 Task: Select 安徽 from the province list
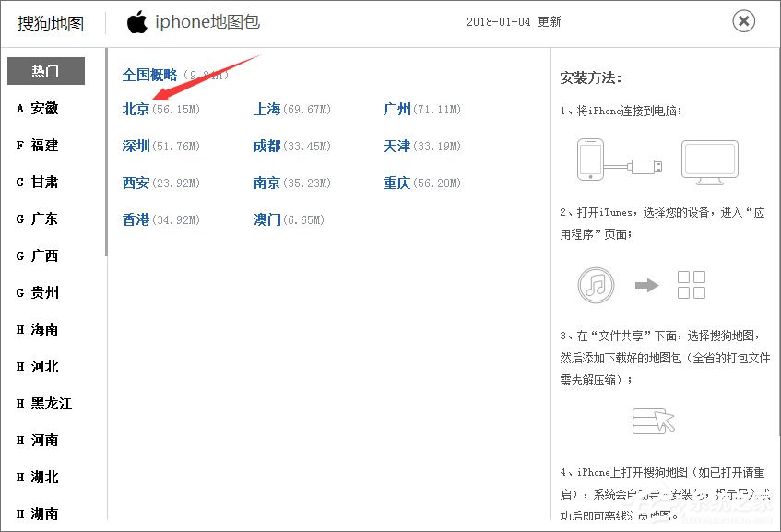coord(43,108)
